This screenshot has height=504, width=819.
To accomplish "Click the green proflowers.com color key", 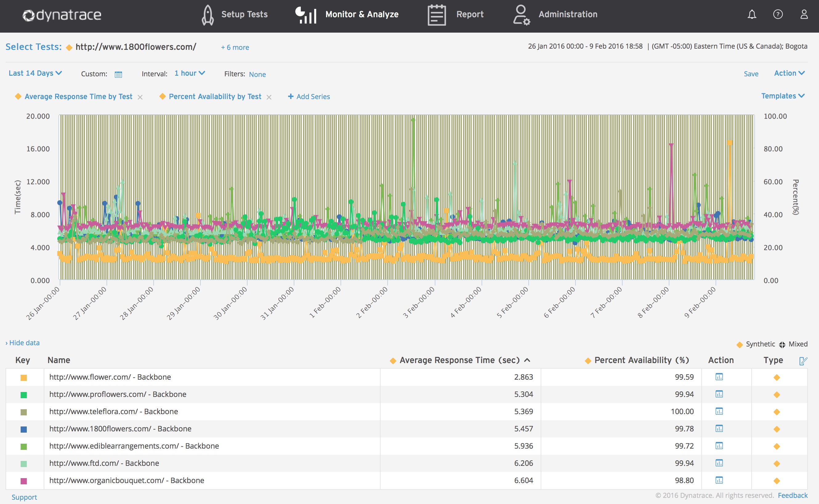I will click(x=24, y=395).
